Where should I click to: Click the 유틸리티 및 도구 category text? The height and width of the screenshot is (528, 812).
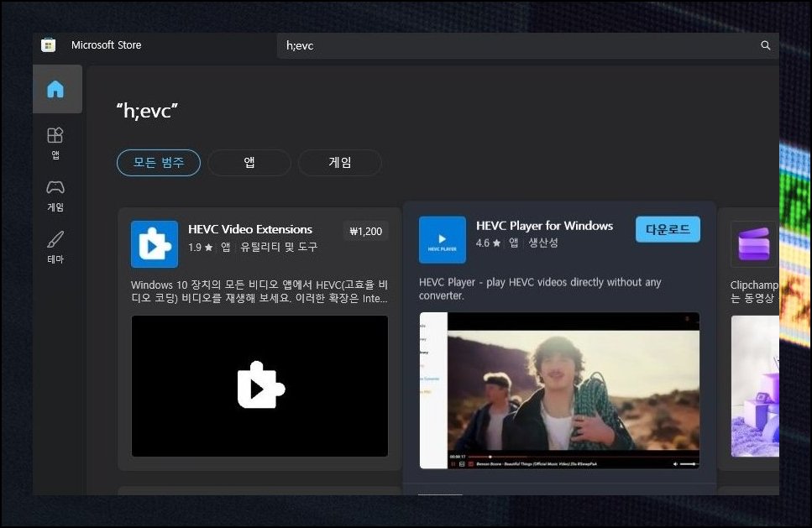point(279,248)
